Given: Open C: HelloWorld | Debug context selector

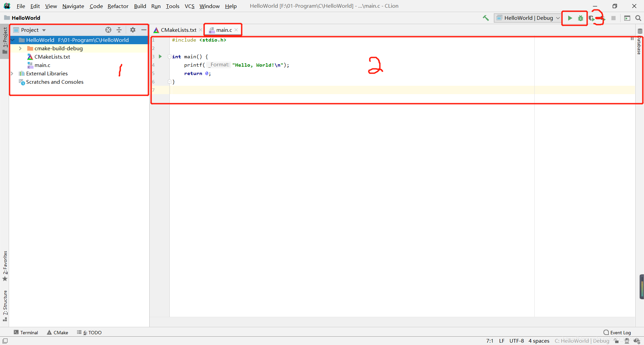Looking at the screenshot, I should 582,341.
